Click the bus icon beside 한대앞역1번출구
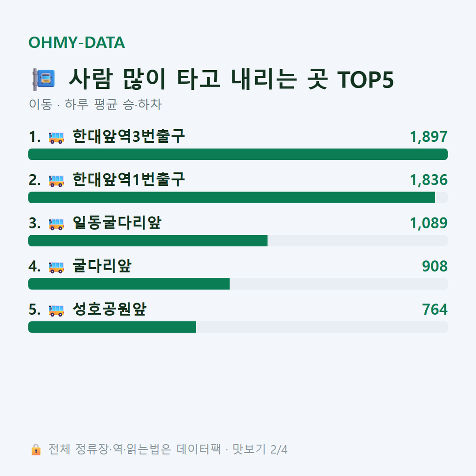The height and width of the screenshot is (476, 476). coord(56,181)
